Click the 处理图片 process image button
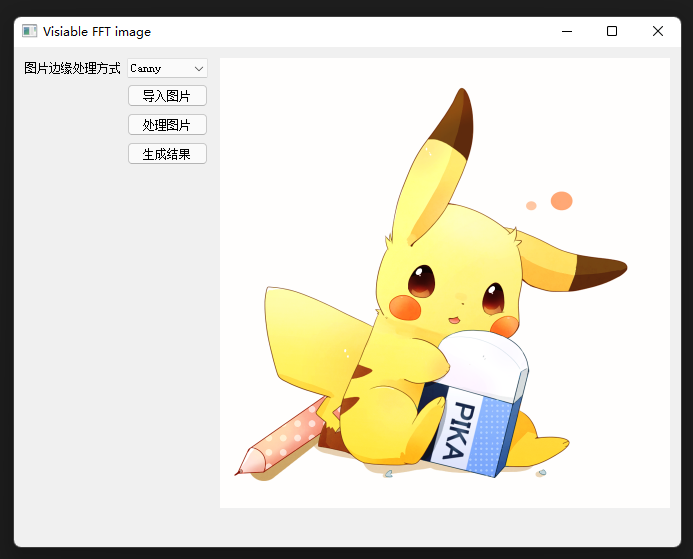693x559 pixels. (167, 125)
